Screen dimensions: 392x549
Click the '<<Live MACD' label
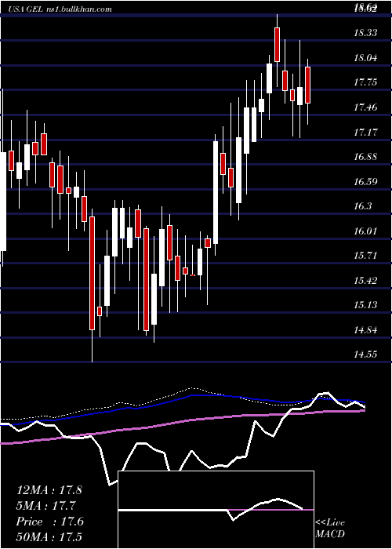click(x=330, y=528)
